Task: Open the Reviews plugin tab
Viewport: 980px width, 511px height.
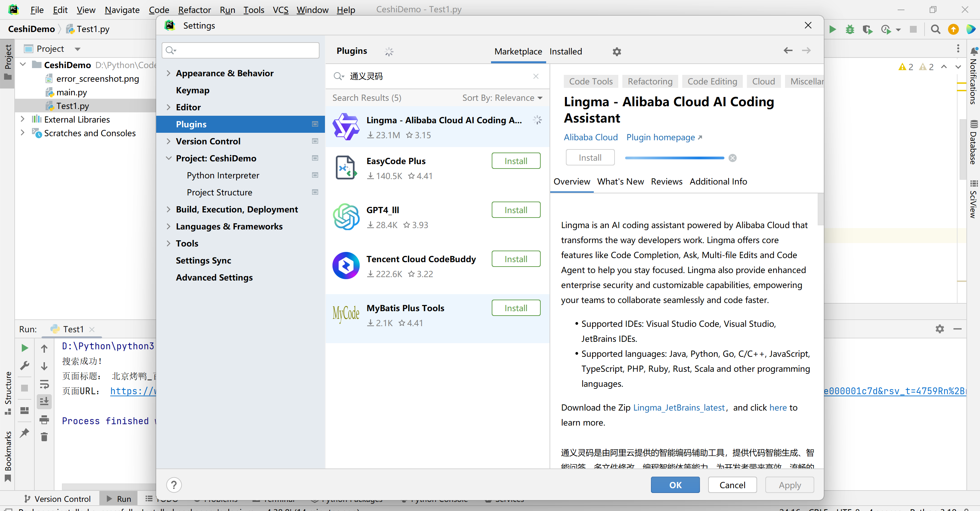Action: [667, 181]
